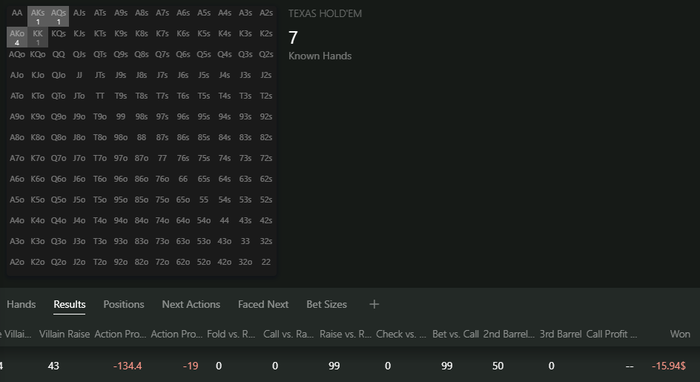The image size is (700, 382).
Task: Click the Bet vs. Call column header
Action: (x=455, y=334)
